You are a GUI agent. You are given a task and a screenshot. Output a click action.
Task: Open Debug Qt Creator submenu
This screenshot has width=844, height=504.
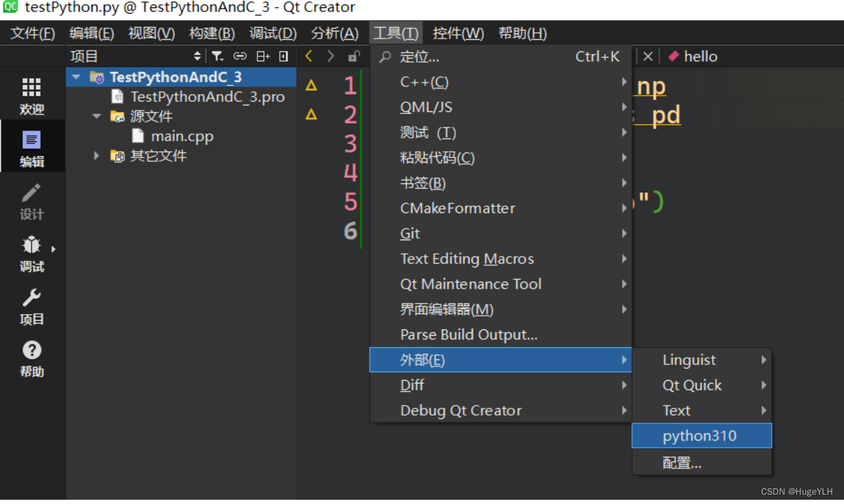(x=501, y=411)
